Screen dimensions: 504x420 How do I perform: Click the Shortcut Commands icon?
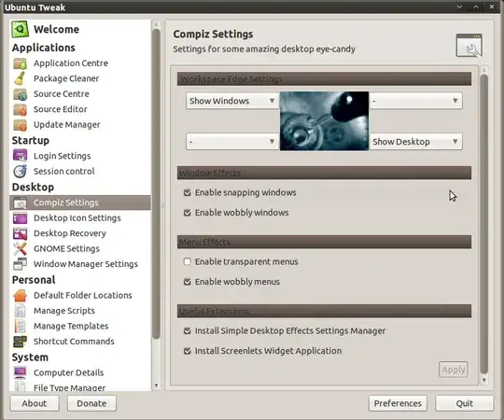pos(20,342)
